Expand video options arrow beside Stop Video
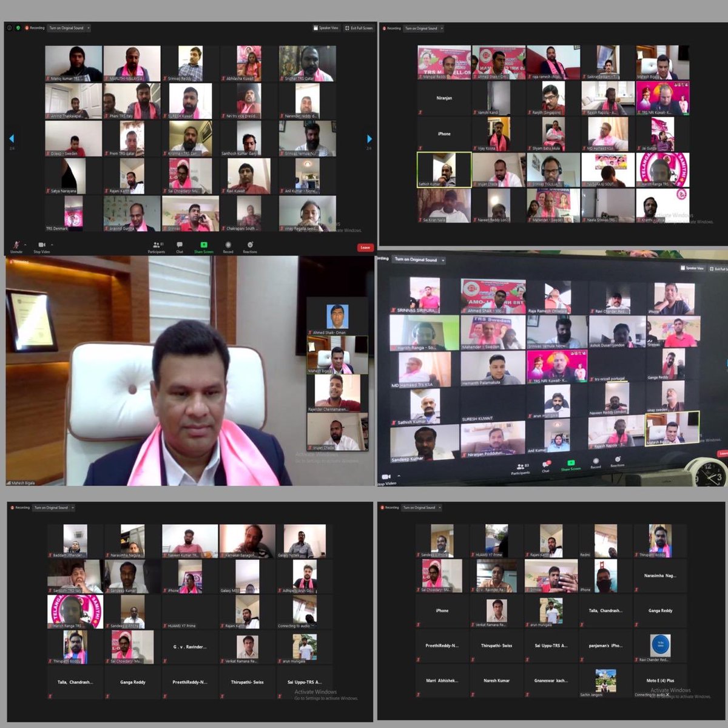The height and width of the screenshot is (728, 728). [51, 244]
